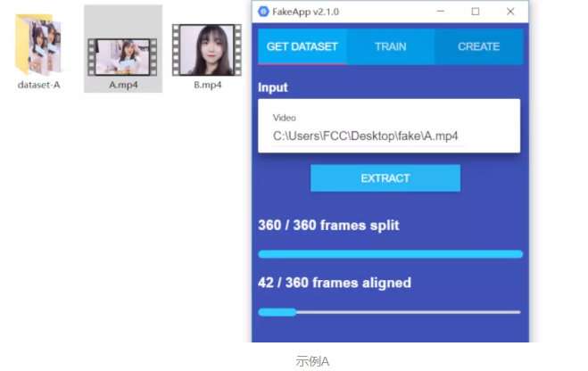588x371 pixels.
Task: Click the frames aligned progress bar
Action: [389, 312]
